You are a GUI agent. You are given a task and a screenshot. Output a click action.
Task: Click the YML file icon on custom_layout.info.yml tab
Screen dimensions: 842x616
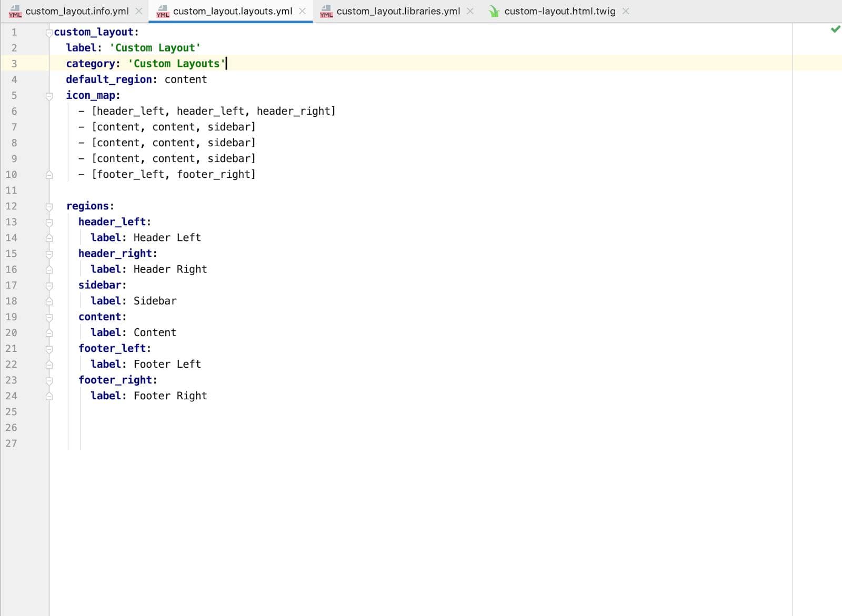point(15,11)
